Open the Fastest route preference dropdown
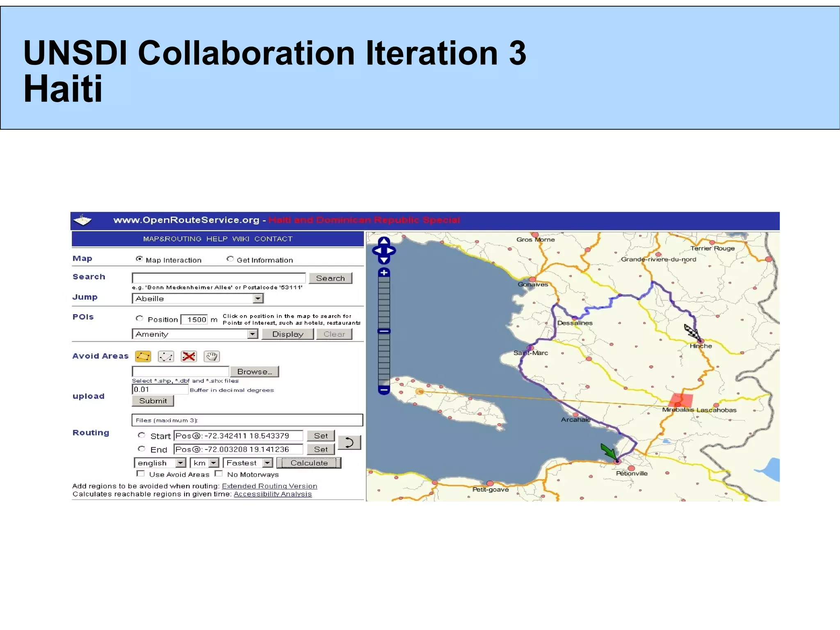Viewport: 840px width, 630px height. [248, 463]
